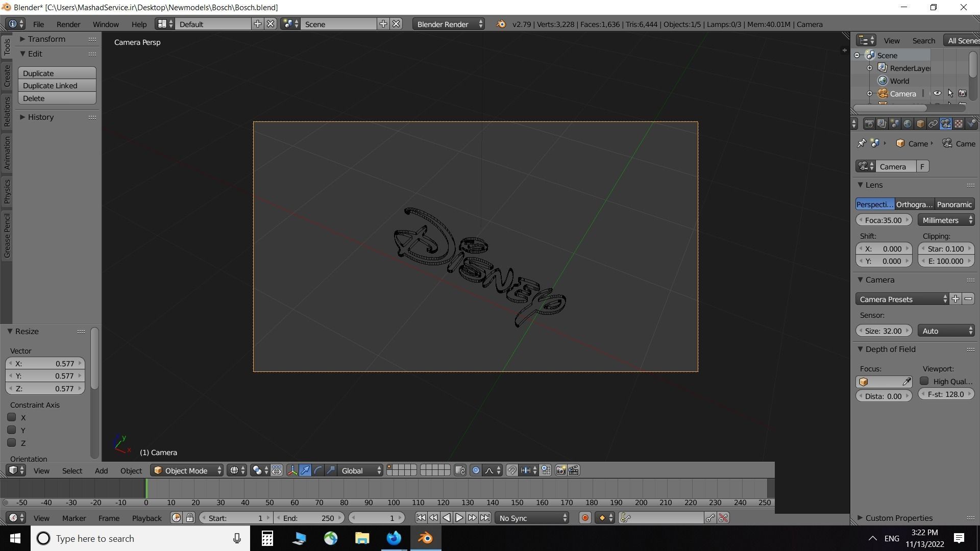Click the eyedropper in Focus object field
980x551 pixels.
906,382
